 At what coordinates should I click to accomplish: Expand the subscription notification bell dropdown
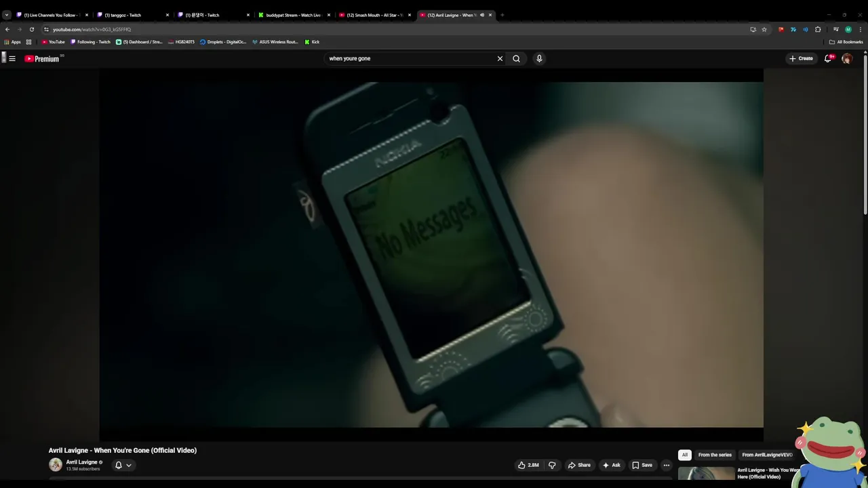click(x=123, y=465)
